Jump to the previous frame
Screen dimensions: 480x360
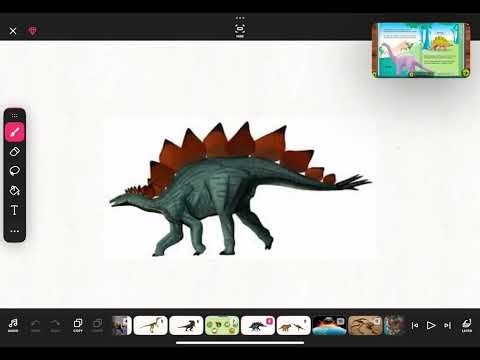coord(415,325)
